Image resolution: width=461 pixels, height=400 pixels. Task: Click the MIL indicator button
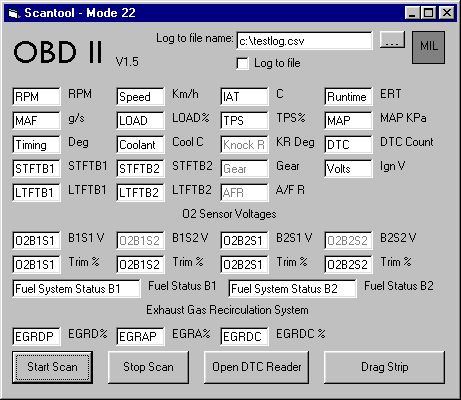coord(428,47)
